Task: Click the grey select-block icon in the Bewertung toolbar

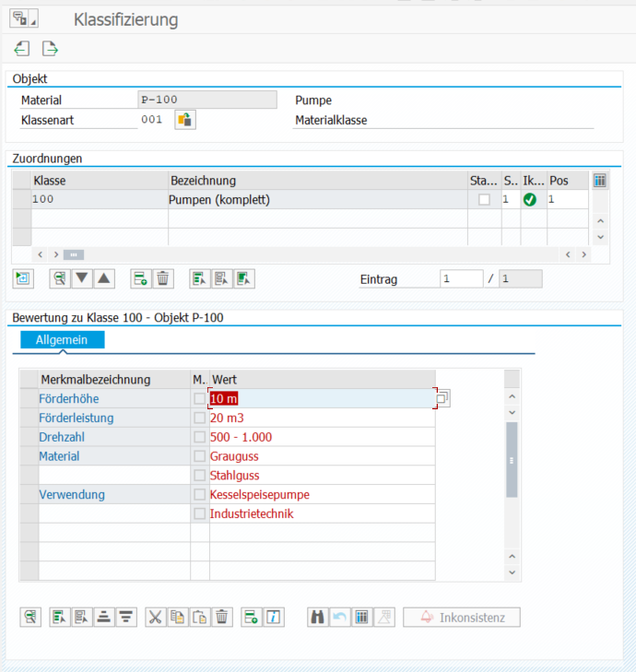Action: 82,617
